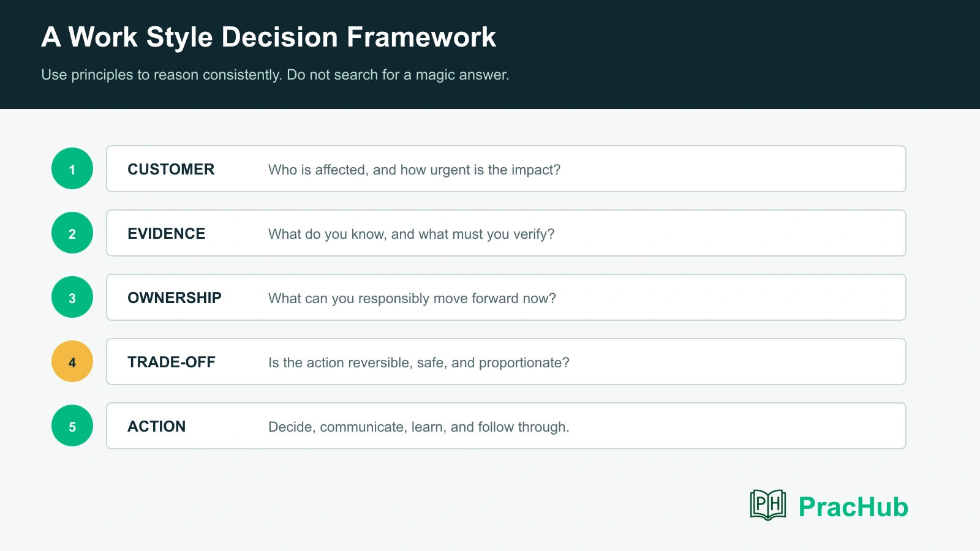Click 'What can you responsibly move forward' text
Viewport: 980px width, 551px height.
point(412,298)
